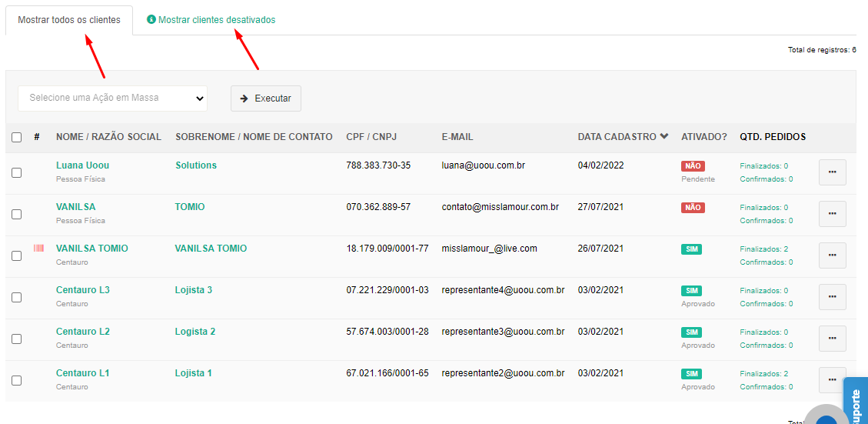Viewport: 868px width, 424px height.
Task: Open actions menu for Luana Uoou row
Action: (x=832, y=172)
